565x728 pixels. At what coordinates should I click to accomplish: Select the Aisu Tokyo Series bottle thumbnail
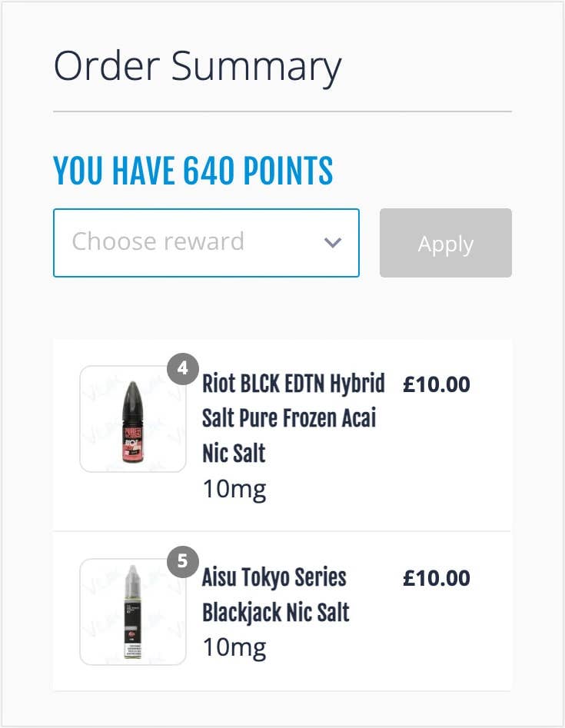[x=133, y=611]
